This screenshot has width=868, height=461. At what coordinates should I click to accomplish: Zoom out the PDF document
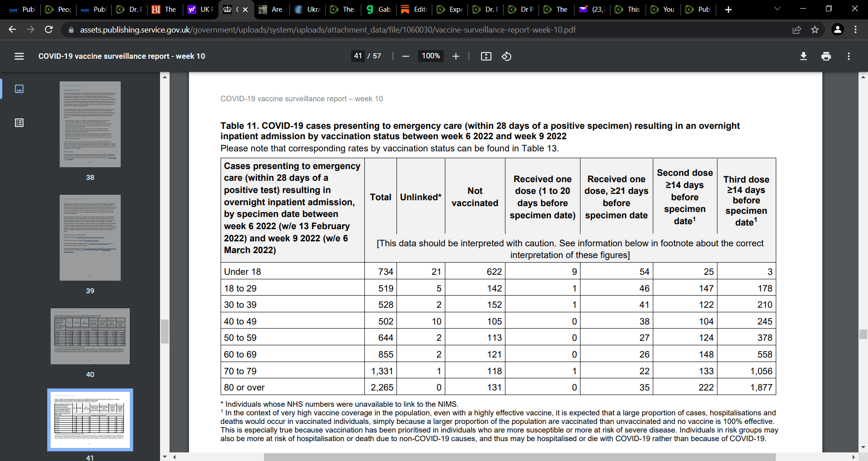tap(406, 56)
